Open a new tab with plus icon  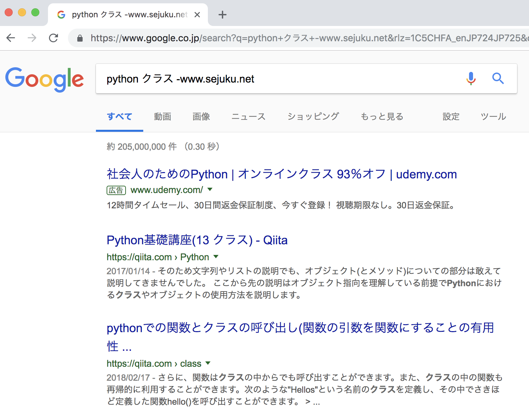[x=223, y=15]
